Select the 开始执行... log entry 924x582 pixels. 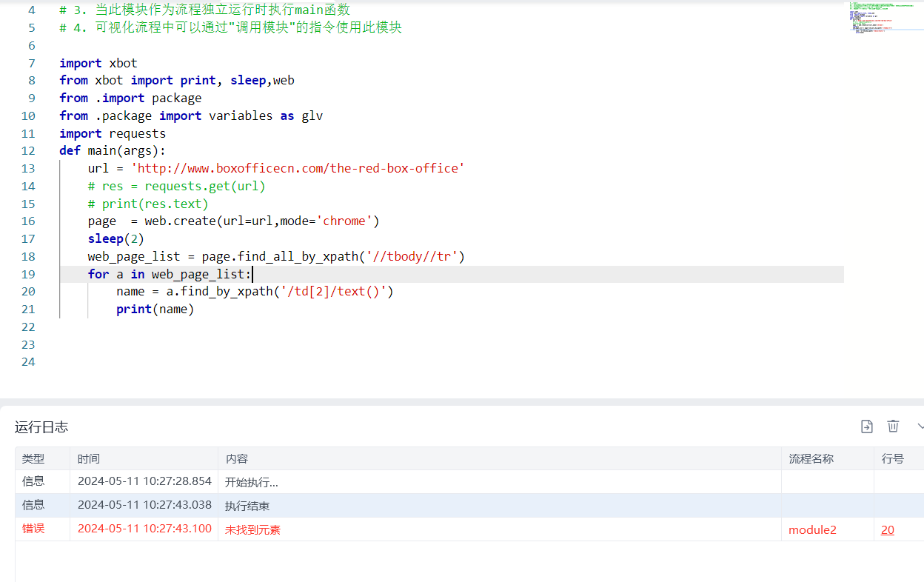252,482
